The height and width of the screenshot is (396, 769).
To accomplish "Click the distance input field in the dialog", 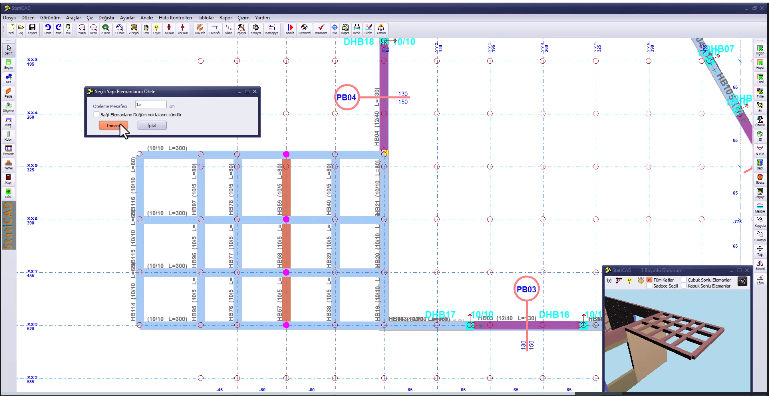I will [x=151, y=105].
